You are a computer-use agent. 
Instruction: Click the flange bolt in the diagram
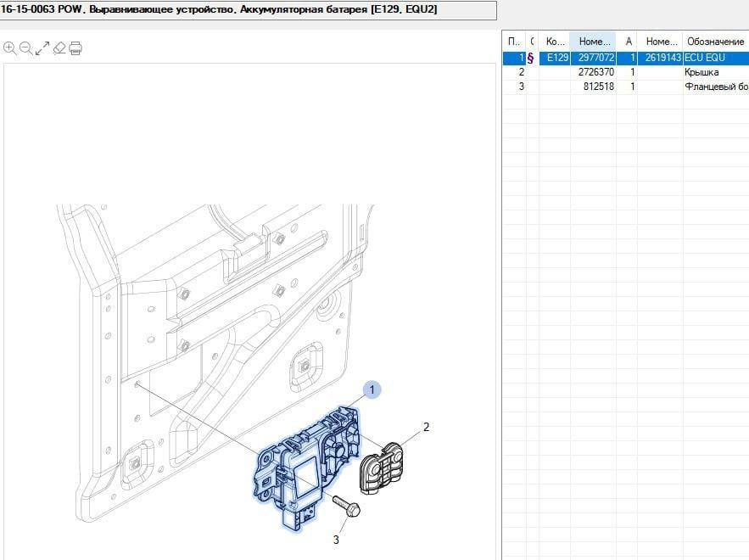pos(347,507)
